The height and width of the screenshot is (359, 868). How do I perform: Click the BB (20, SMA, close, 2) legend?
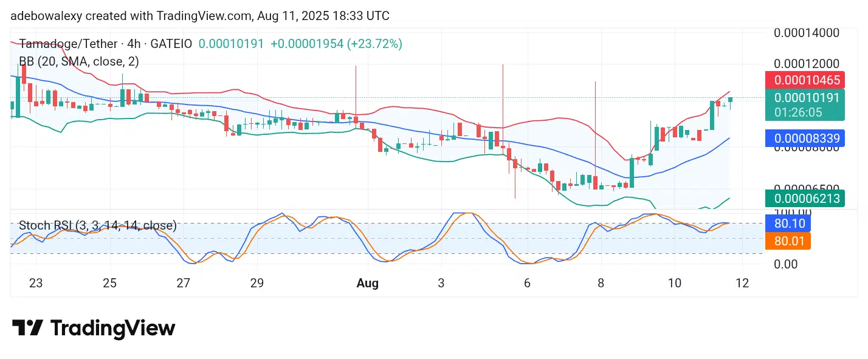coord(79,61)
